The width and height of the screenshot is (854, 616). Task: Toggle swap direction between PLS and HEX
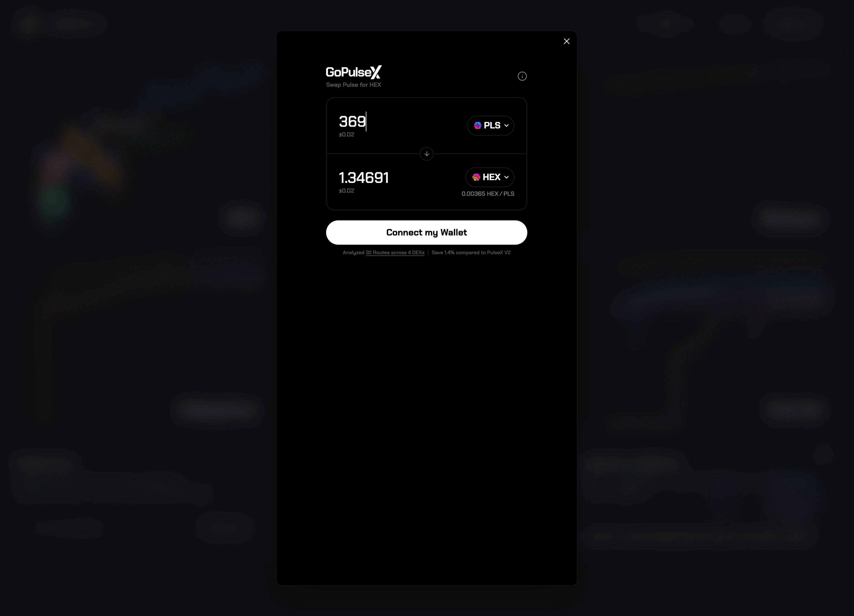[x=426, y=153]
